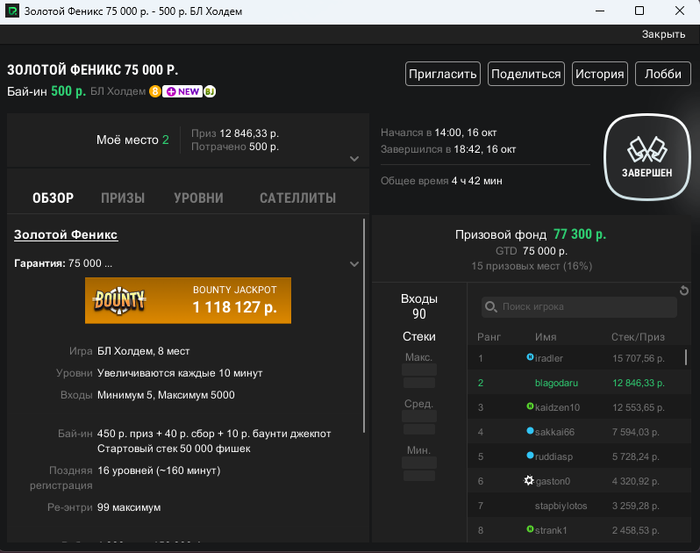
Task: Open the Сателлиты tab
Action: (x=298, y=198)
